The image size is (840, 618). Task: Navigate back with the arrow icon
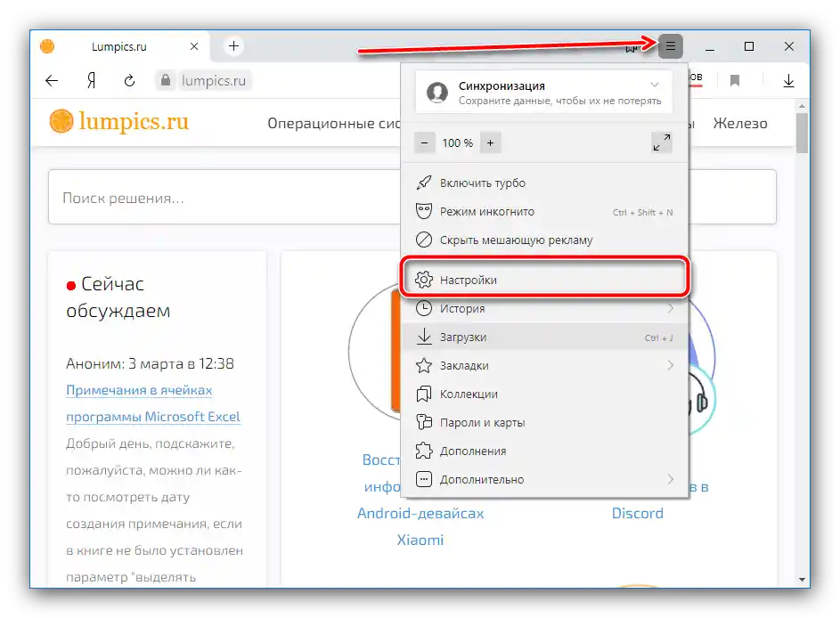[x=51, y=80]
